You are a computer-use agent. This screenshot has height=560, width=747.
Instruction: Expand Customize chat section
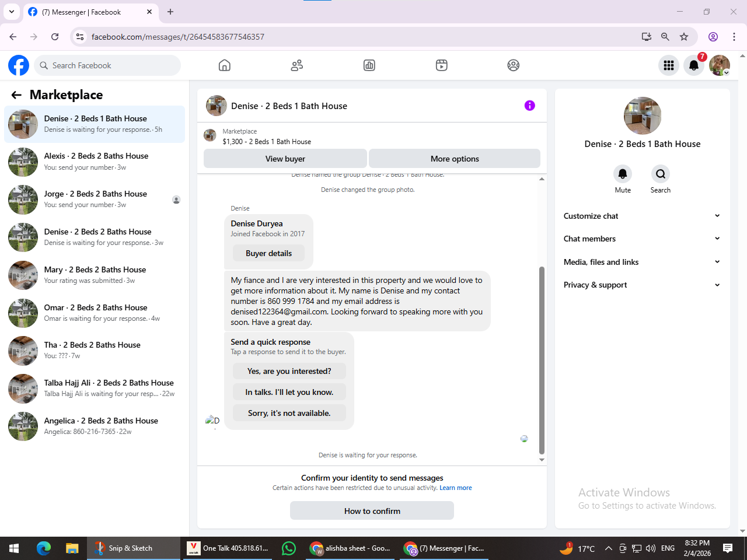642,216
